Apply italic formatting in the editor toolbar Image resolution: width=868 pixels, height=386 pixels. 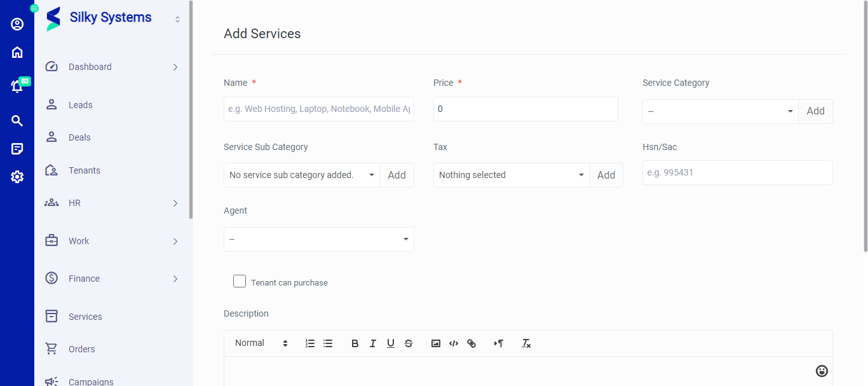[372, 343]
